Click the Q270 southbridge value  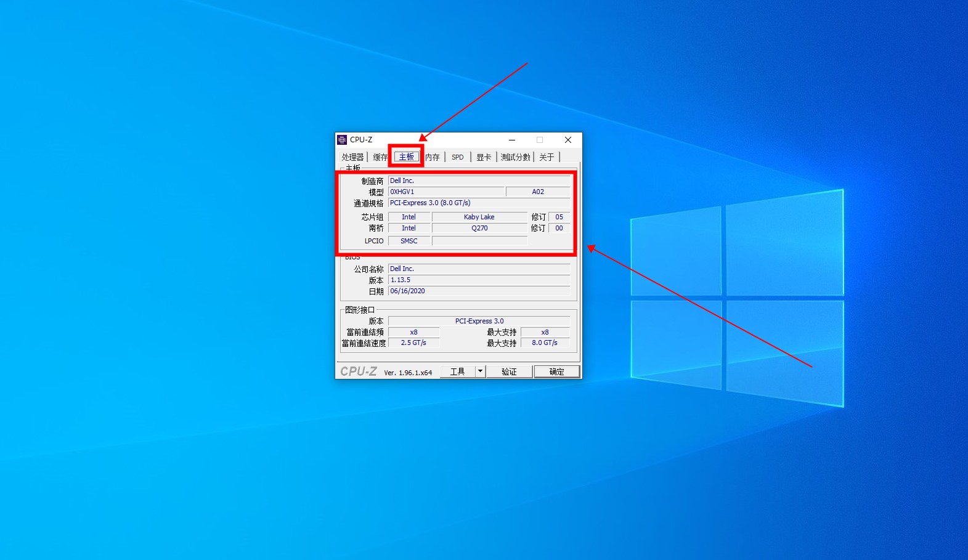pos(479,228)
